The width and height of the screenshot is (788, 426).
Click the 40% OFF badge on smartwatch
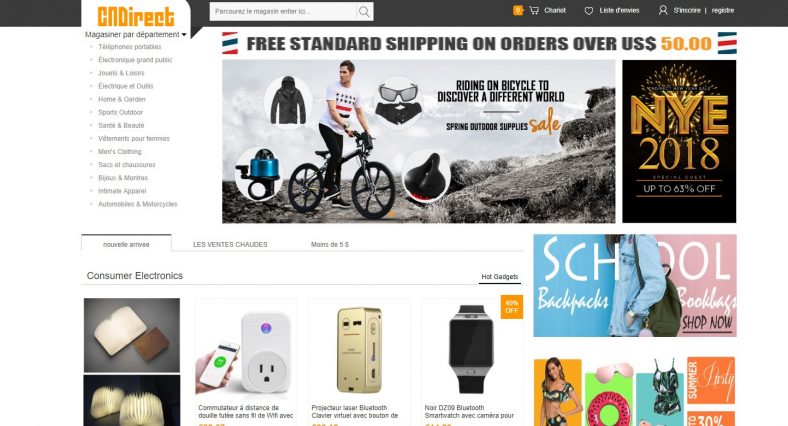[x=512, y=306]
